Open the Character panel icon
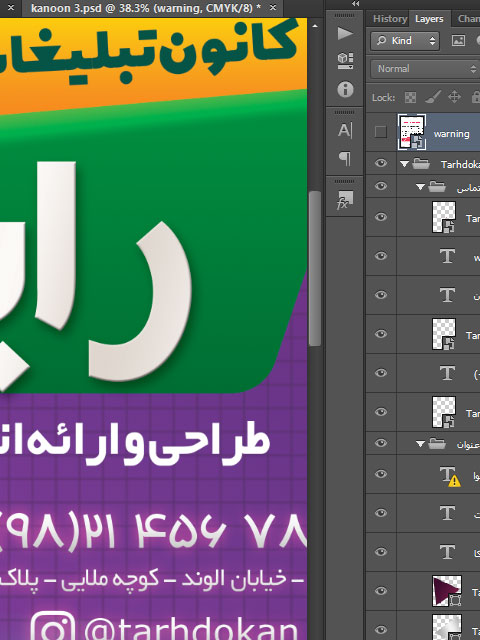 (345, 130)
